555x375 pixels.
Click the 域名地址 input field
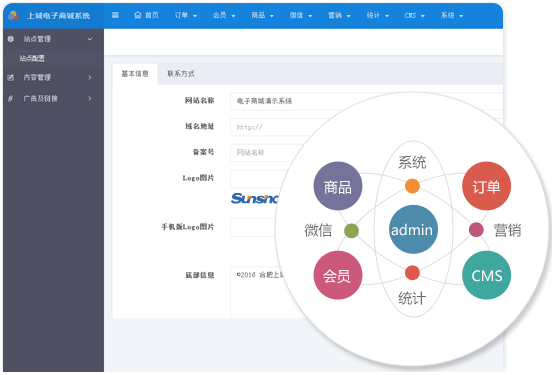366,127
